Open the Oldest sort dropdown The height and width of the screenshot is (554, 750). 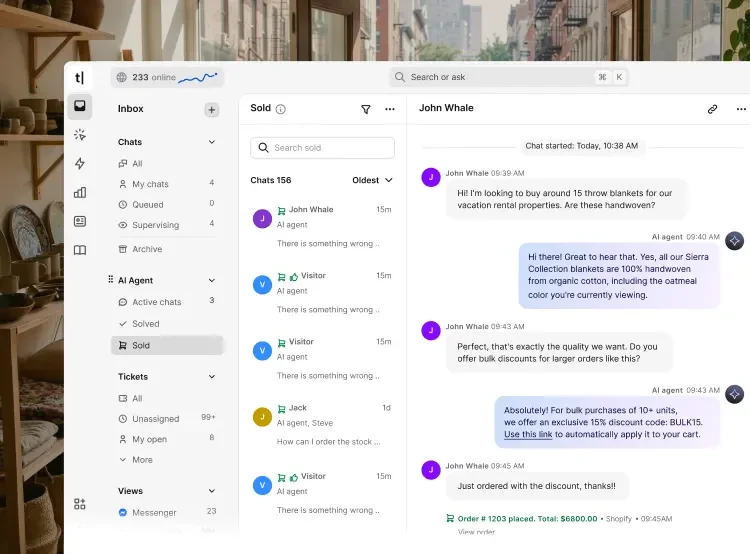(372, 180)
